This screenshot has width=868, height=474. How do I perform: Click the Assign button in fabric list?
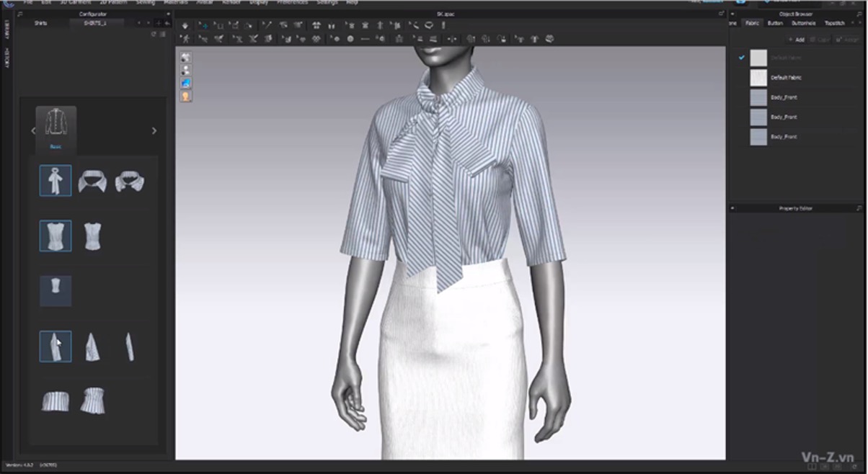click(846, 40)
